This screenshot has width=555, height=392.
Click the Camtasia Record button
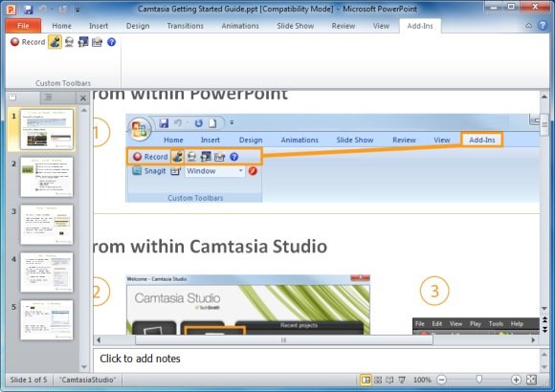[x=28, y=42]
